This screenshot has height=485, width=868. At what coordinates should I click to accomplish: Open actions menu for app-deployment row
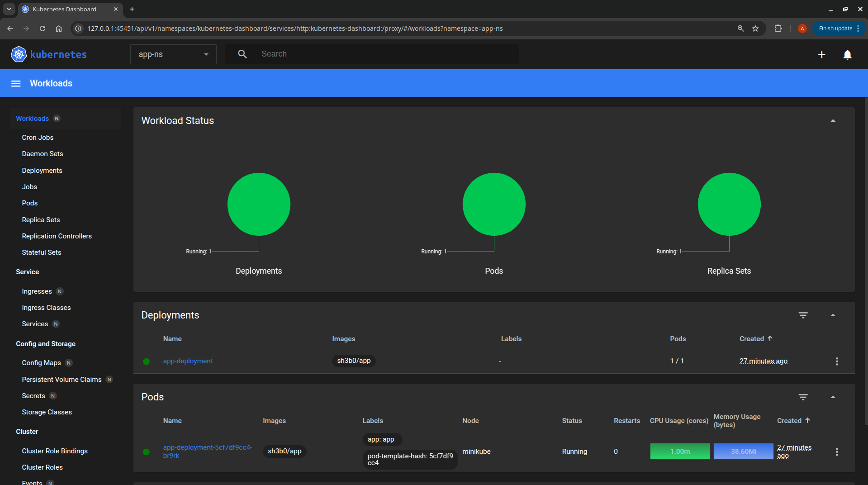click(x=837, y=361)
